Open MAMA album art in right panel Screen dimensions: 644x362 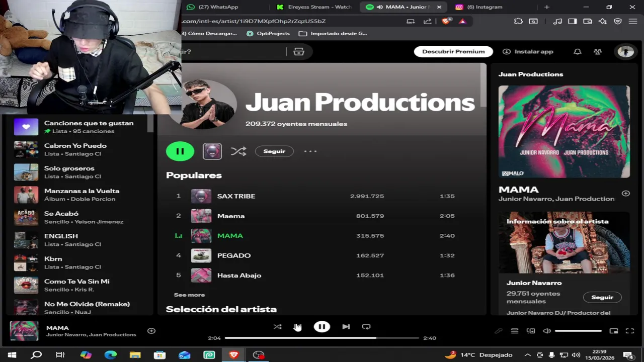click(x=564, y=132)
